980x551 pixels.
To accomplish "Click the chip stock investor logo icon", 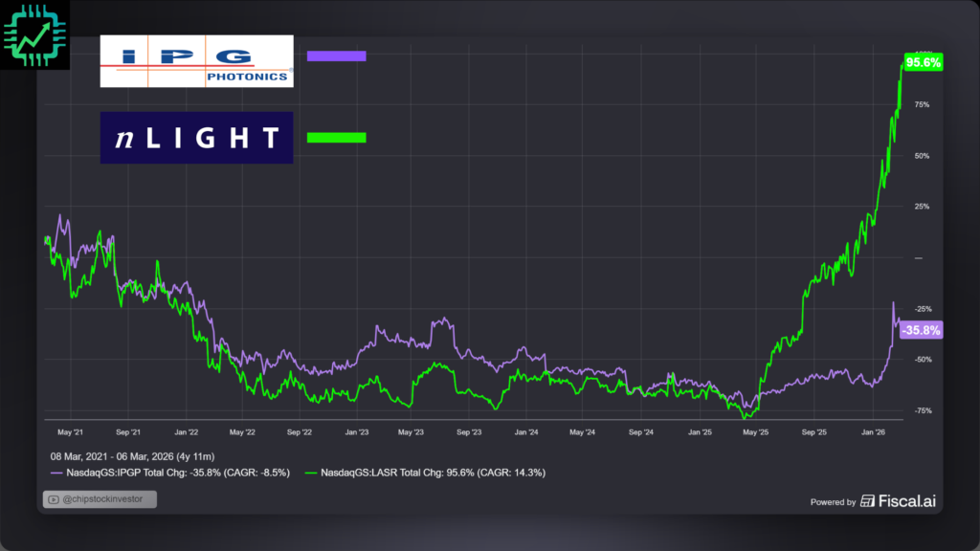I will tap(35, 35).
